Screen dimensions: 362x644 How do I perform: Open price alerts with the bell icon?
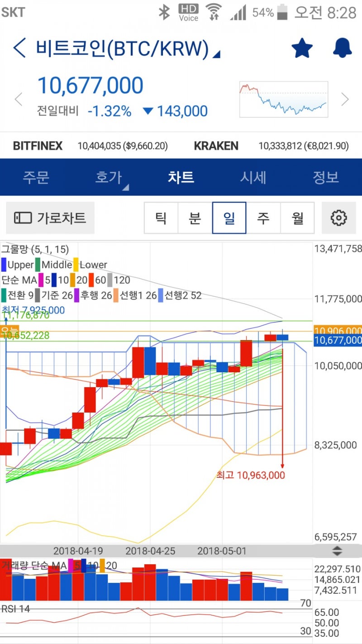(x=342, y=47)
